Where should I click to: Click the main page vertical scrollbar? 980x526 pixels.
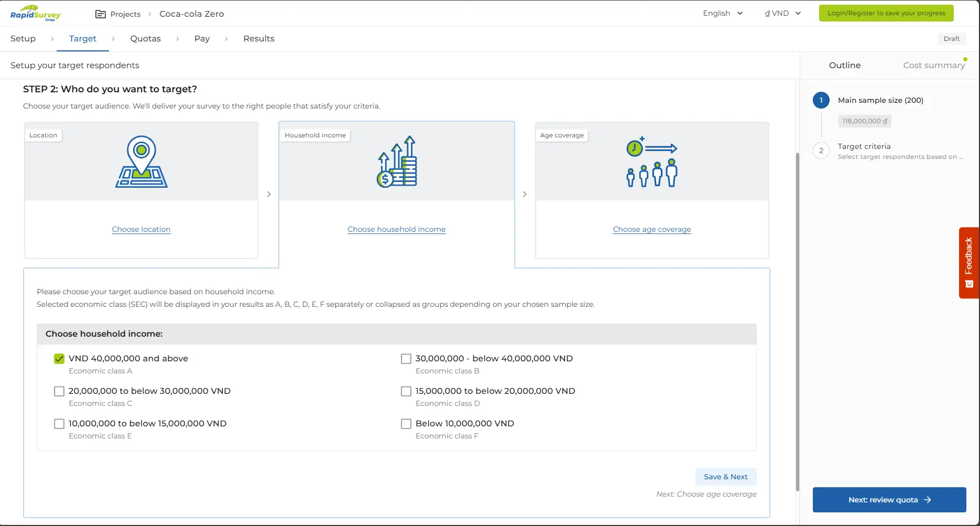pos(797,315)
